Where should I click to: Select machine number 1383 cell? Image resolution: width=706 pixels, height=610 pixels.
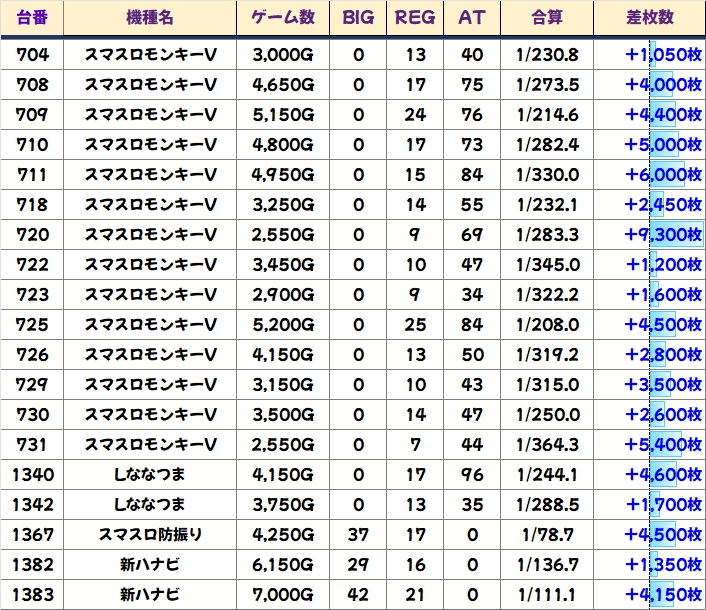pyautogui.click(x=32, y=595)
